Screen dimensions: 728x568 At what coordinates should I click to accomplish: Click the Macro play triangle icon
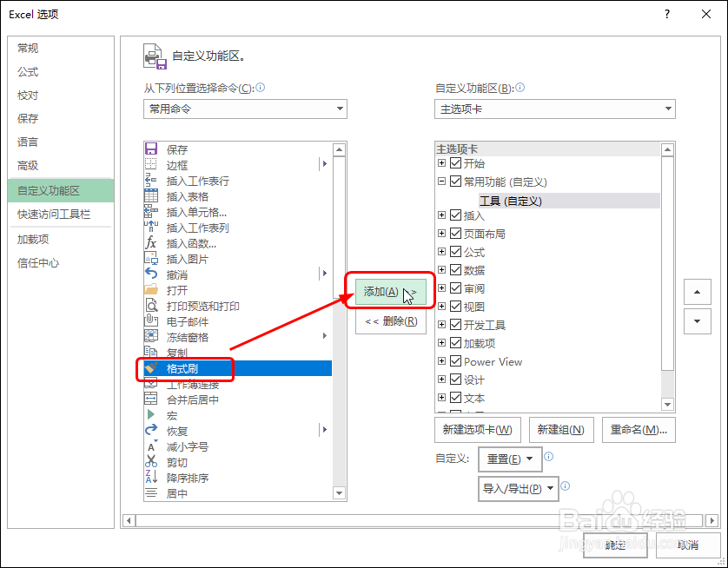pos(151,414)
